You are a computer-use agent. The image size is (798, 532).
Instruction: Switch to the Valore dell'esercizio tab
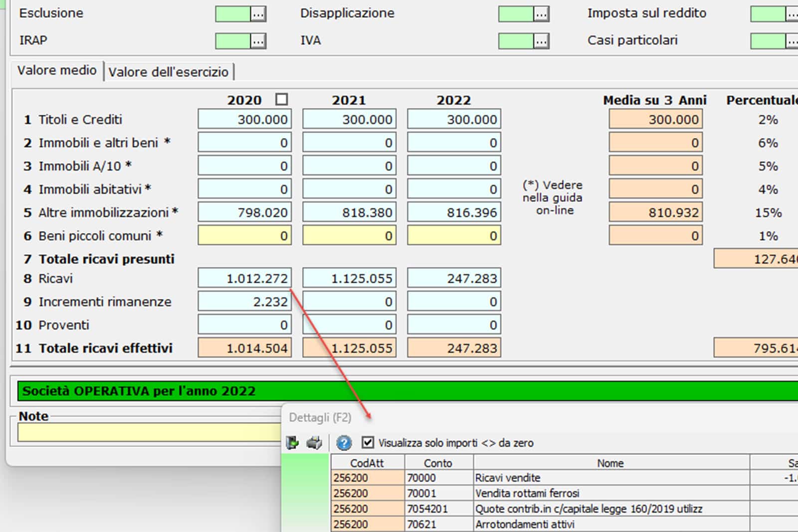pos(169,72)
